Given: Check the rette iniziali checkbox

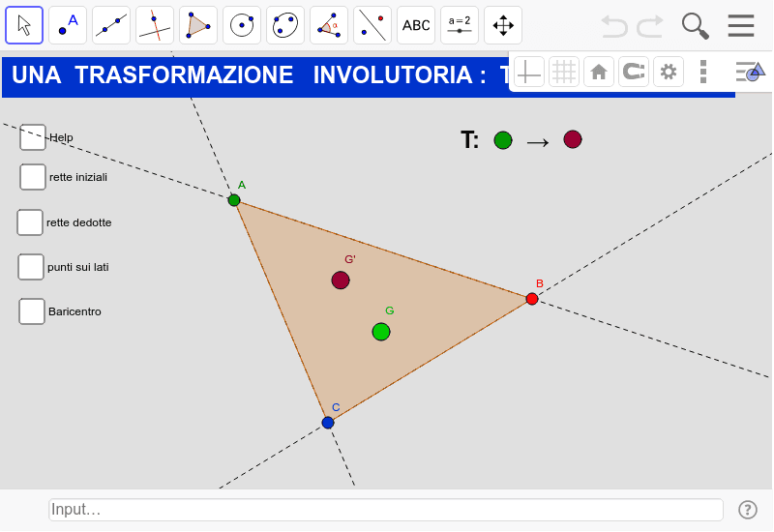Looking at the screenshot, I should 33,177.
